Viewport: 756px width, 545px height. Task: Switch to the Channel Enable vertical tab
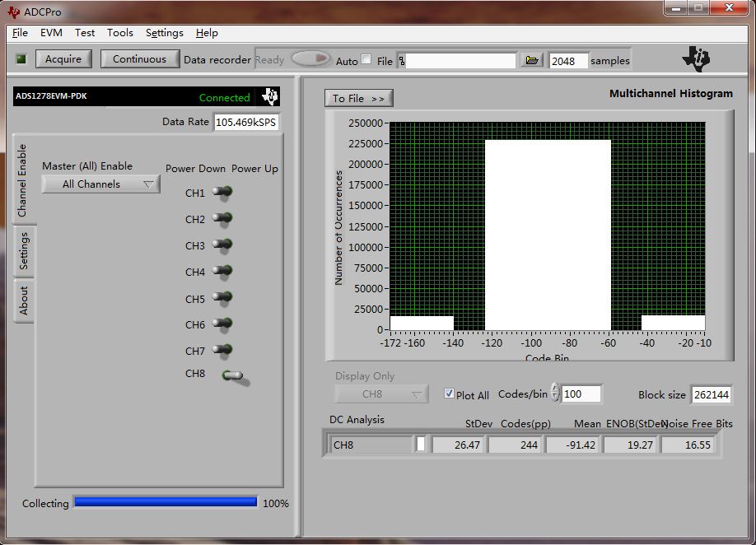click(23, 179)
